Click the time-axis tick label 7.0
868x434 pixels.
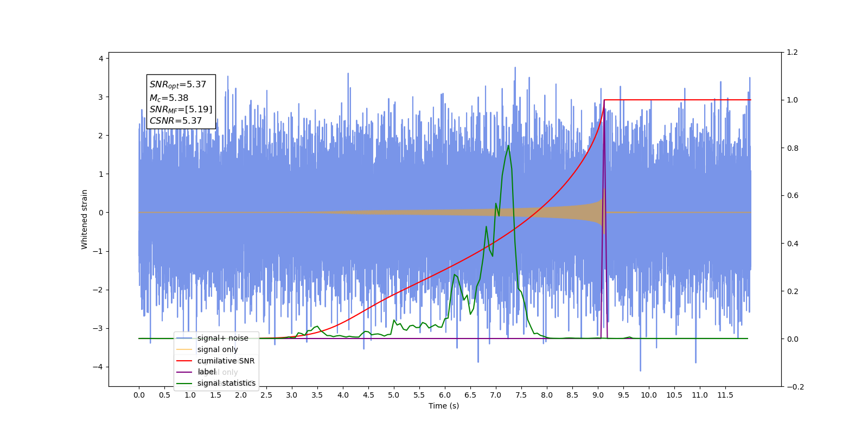(496, 395)
